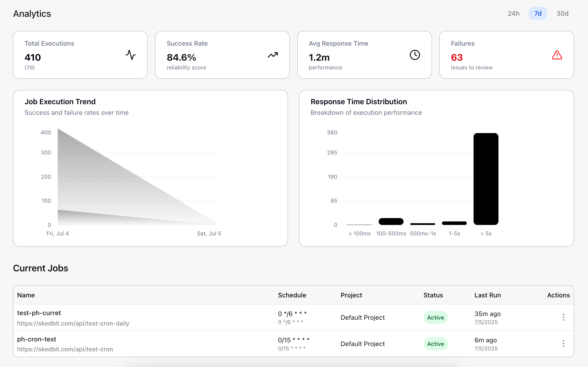Screen dimensions: 588x367
Task: Click Default Project in test-ph-curret row
Action: pos(363,317)
